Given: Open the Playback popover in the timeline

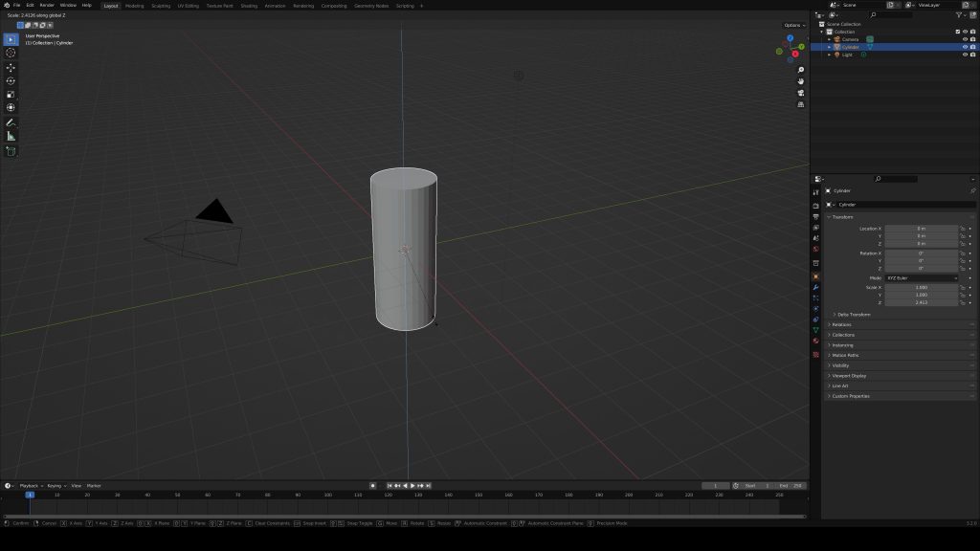Looking at the screenshot, I should point(29,485).
